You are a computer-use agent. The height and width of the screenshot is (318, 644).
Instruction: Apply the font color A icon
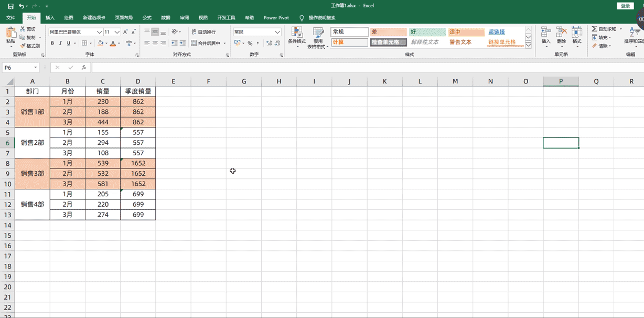pos(113,43)
